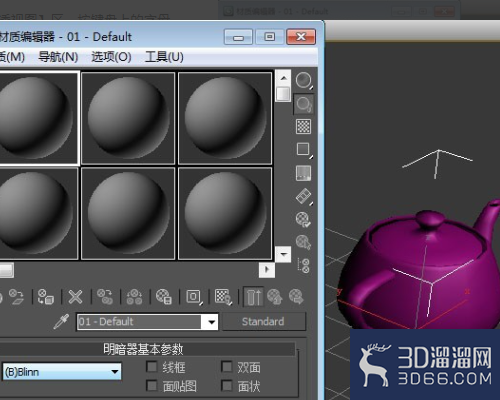Click the Put Material to Scene icon
Screen dimensions: 500x400
17,297
